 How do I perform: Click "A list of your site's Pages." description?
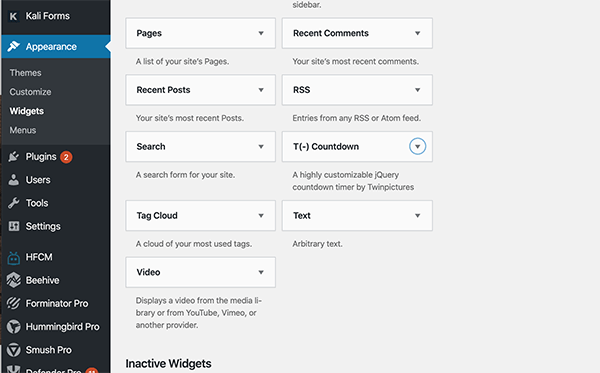click(x=182, y=61)
